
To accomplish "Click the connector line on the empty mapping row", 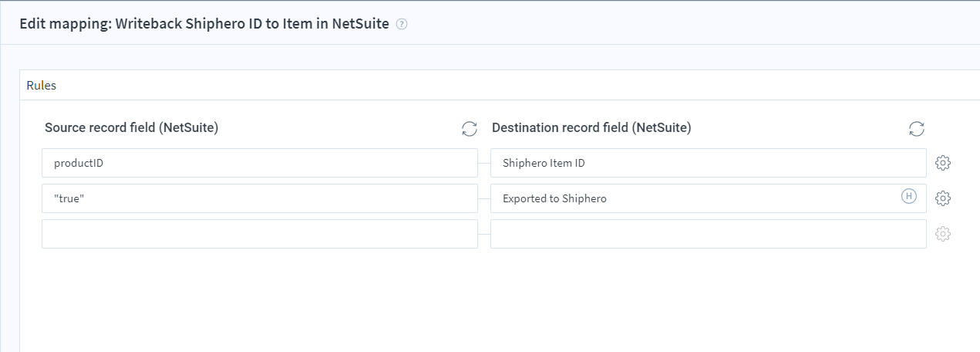I will [484, 234].
